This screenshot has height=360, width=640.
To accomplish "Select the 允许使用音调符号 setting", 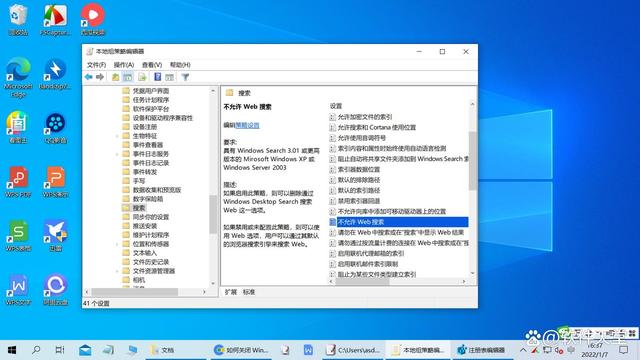I will (x=361, y=138).
